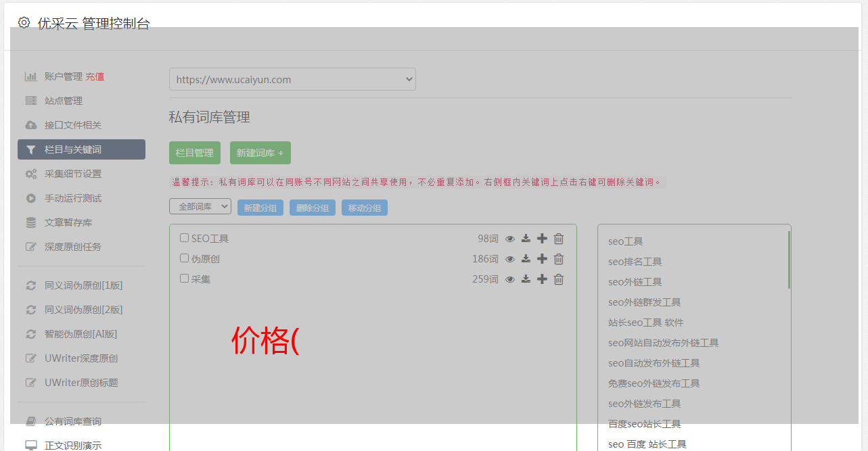Click the gear icon beside 优采云 管理控制台

click(24, 23)
